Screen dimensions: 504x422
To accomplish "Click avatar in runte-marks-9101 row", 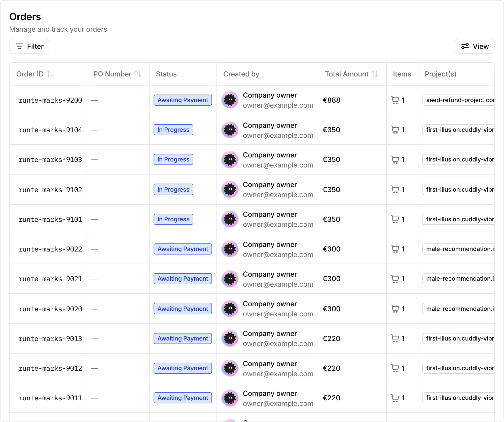I will click(x=230, y=219).
